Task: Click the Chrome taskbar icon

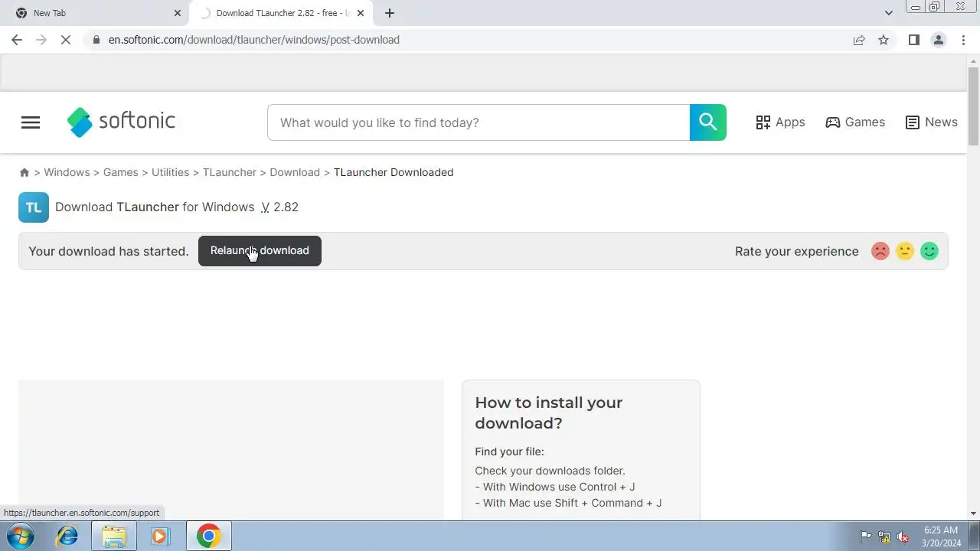Action: [208, 536]
